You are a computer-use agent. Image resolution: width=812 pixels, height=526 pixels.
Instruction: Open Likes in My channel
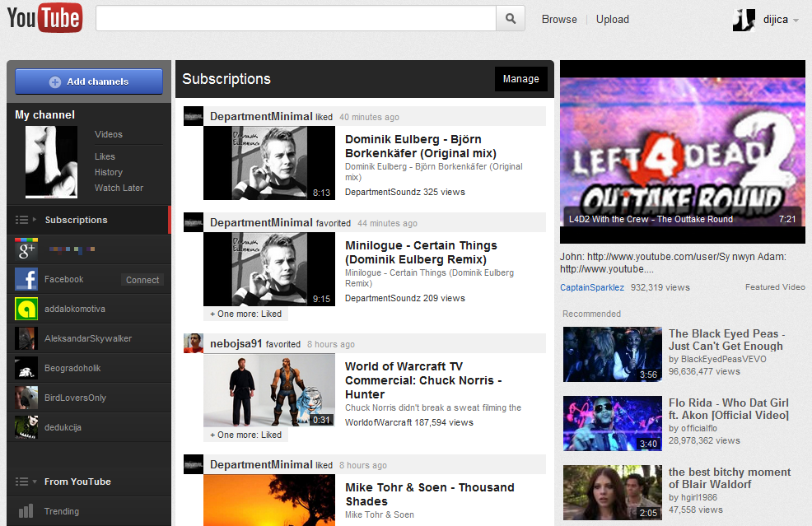pos(105,156)
